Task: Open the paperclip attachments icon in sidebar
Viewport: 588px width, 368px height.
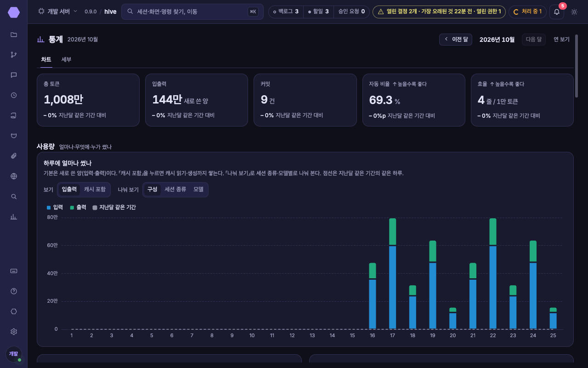Action: (14, 156)
